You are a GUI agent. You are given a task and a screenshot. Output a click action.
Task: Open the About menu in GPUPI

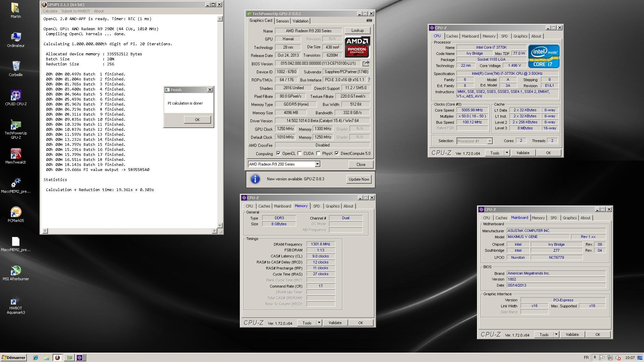click(x=99, y=11)
